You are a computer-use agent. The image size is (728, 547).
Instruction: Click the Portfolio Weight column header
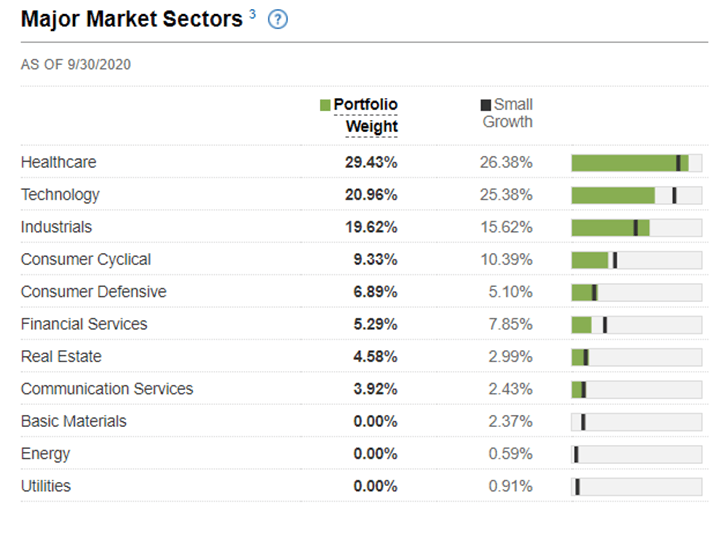point(365,116)
